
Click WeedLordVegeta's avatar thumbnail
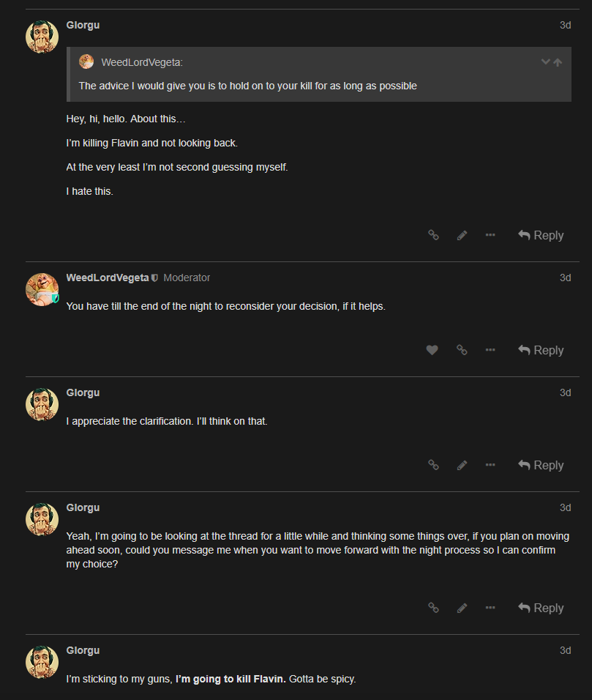point(42,288)
